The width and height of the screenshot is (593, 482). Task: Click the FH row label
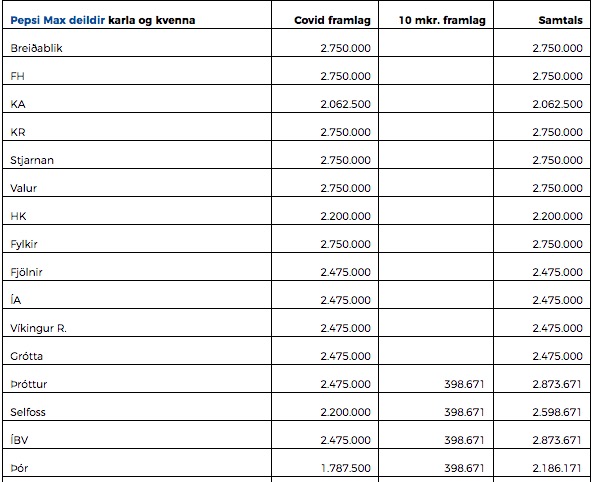pos(17,76)
